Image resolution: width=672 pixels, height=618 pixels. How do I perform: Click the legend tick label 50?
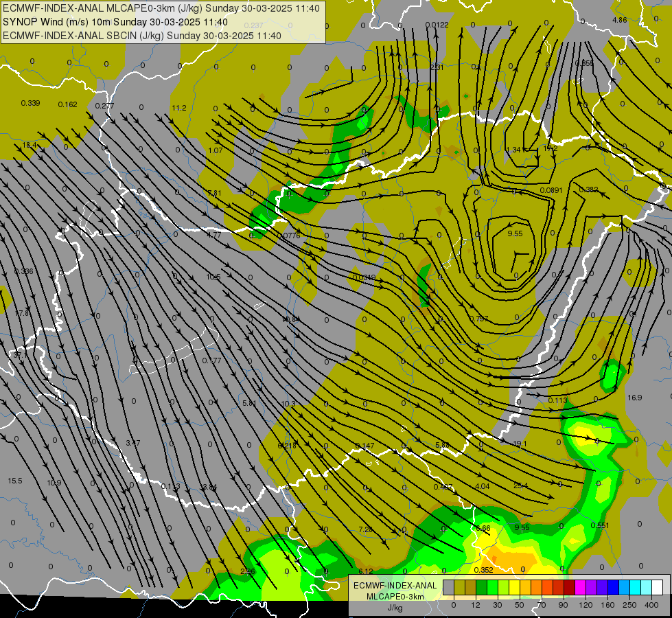coord(520,605)
